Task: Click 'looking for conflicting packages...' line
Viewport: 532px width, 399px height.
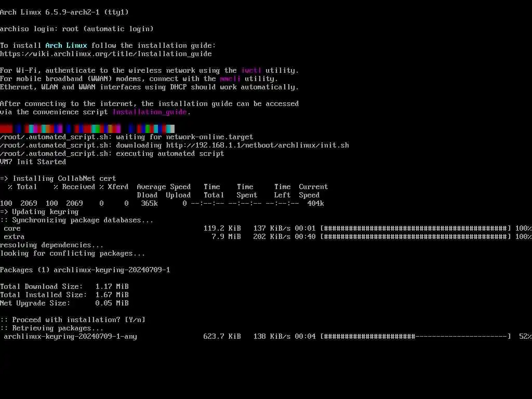Action: coord(73,254)
